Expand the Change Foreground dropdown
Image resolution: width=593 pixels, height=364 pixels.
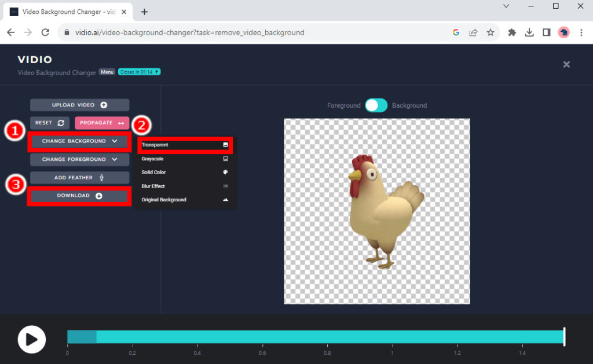coord(79,159)
